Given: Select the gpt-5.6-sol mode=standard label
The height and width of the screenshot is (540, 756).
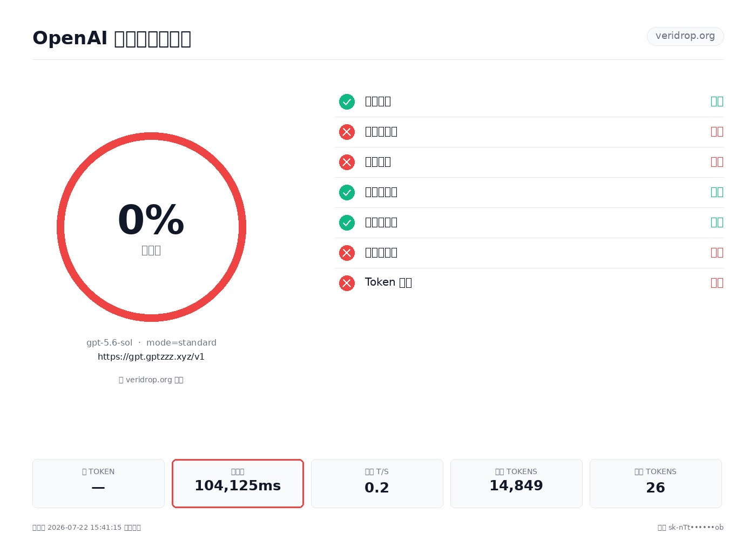Looking at the screenshot, I should 151,342.
